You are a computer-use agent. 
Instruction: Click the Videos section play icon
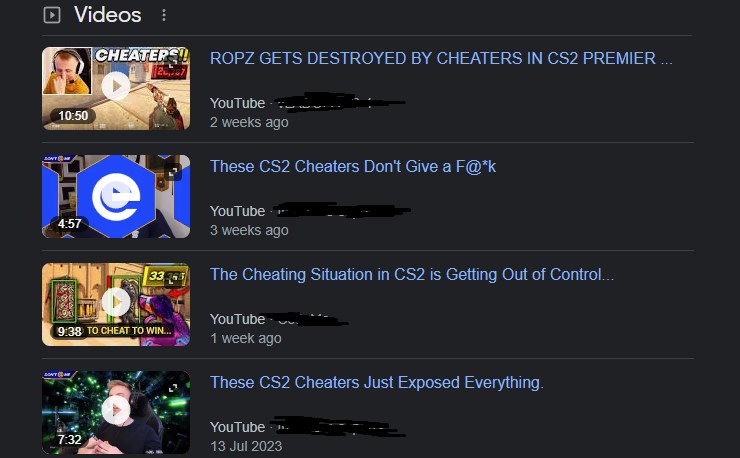coord(52,15)
